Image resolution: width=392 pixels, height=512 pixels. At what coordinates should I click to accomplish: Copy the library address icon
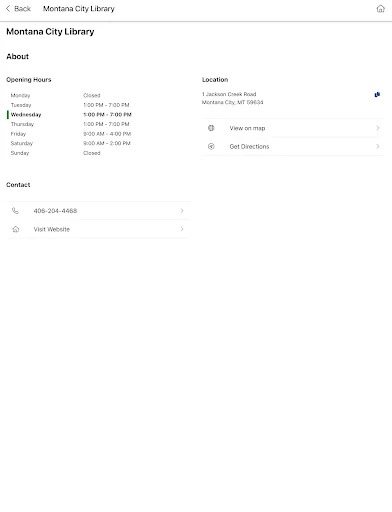(x=377, y=95)
